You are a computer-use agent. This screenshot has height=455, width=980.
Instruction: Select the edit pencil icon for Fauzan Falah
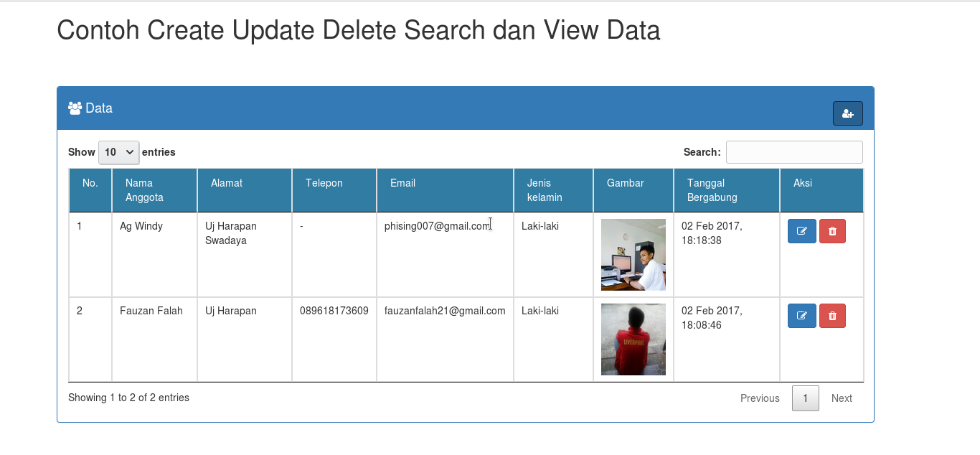801,316
